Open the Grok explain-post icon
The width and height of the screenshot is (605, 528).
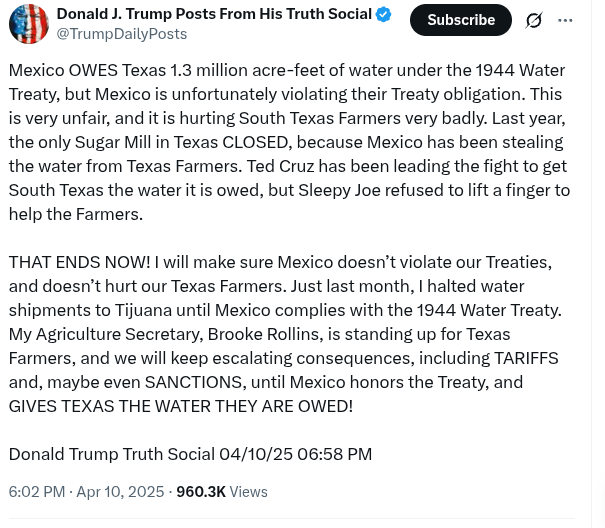click(x=534, y=20)
